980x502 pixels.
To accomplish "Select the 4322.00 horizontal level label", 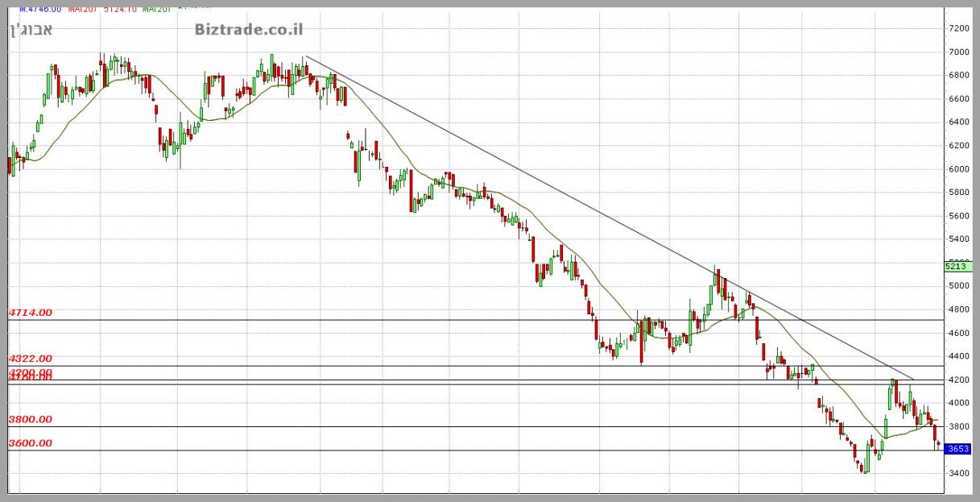I will coord(30,358).
